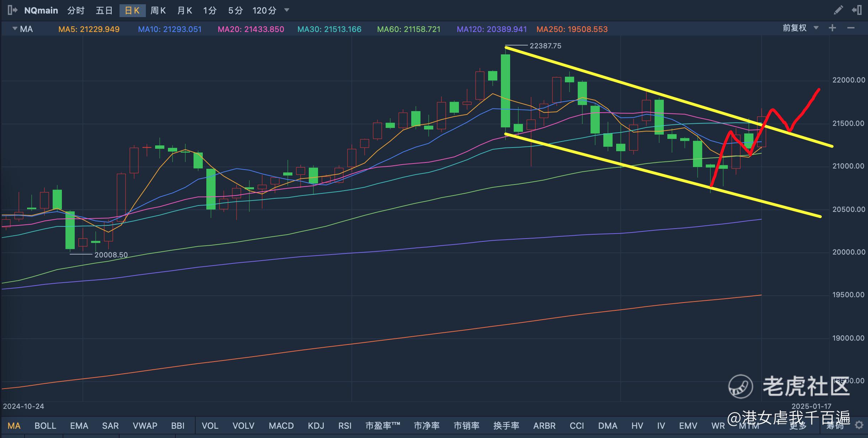This screenshot has height=438, width=868.
Task: Show the EMV indicator
Action: (688, 426)
